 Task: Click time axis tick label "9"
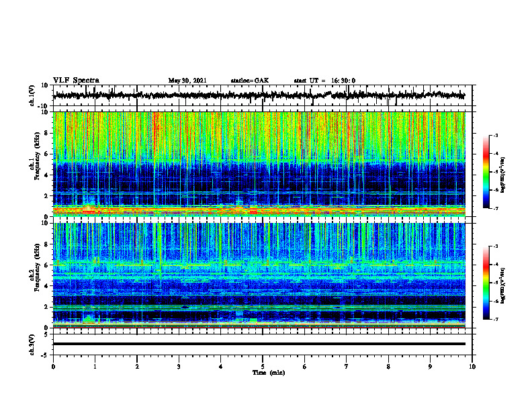430,367
